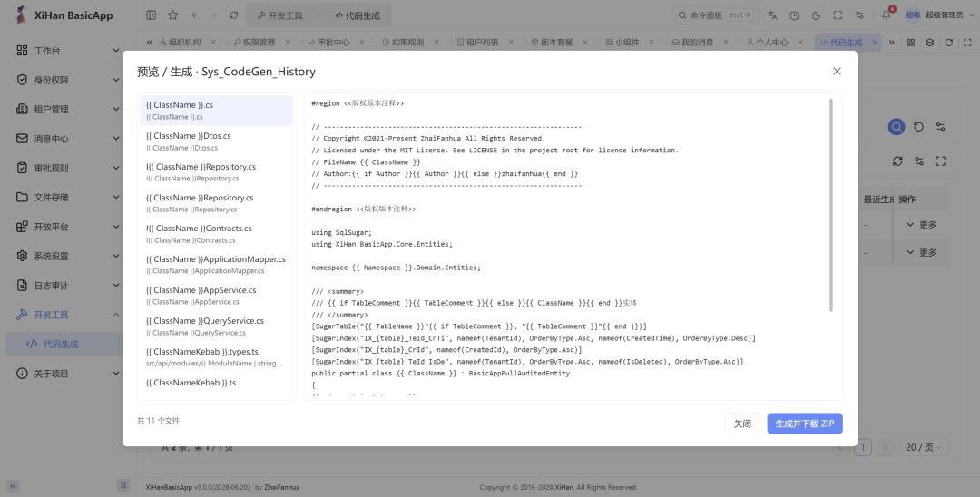Click the language translate icon

click(772, 15)
